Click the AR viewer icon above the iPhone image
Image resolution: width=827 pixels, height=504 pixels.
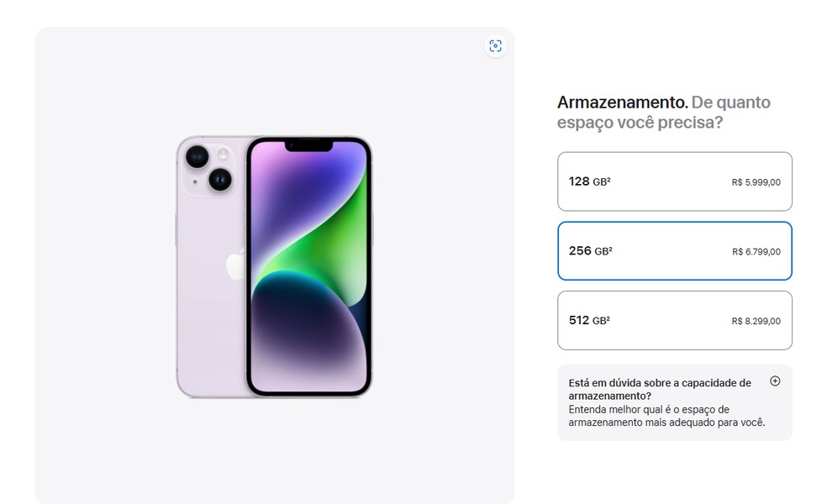click(496, 46)
